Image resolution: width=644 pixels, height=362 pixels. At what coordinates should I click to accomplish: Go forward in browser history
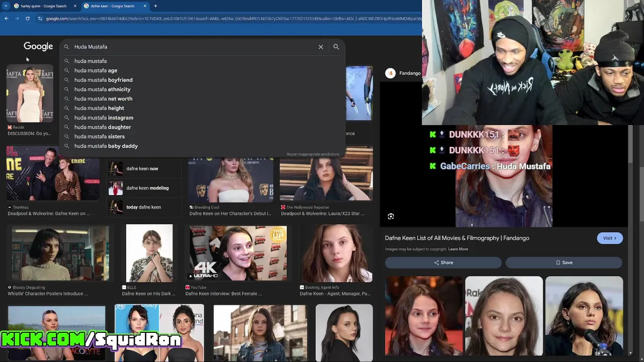(x=17, y=19)
